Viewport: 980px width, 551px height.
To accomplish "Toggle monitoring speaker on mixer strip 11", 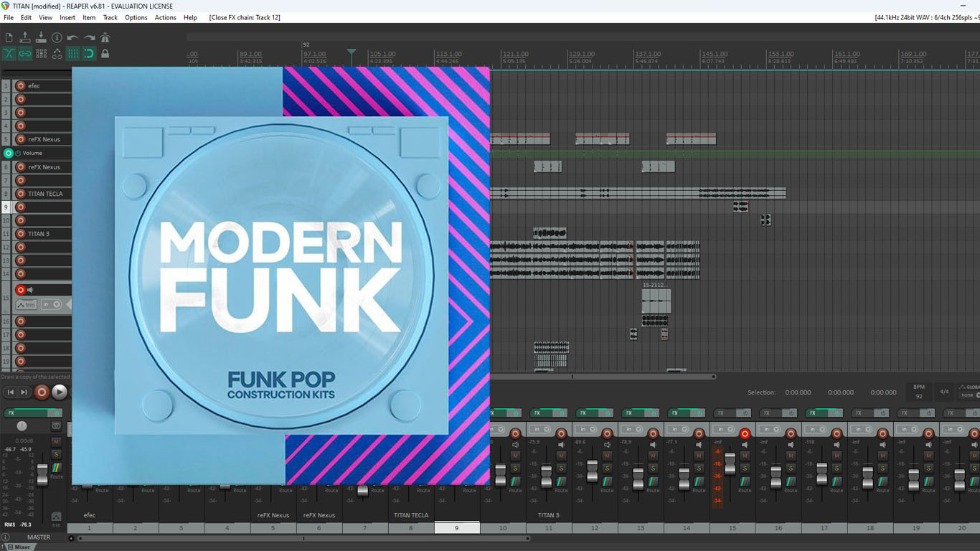I will [561, 445].
